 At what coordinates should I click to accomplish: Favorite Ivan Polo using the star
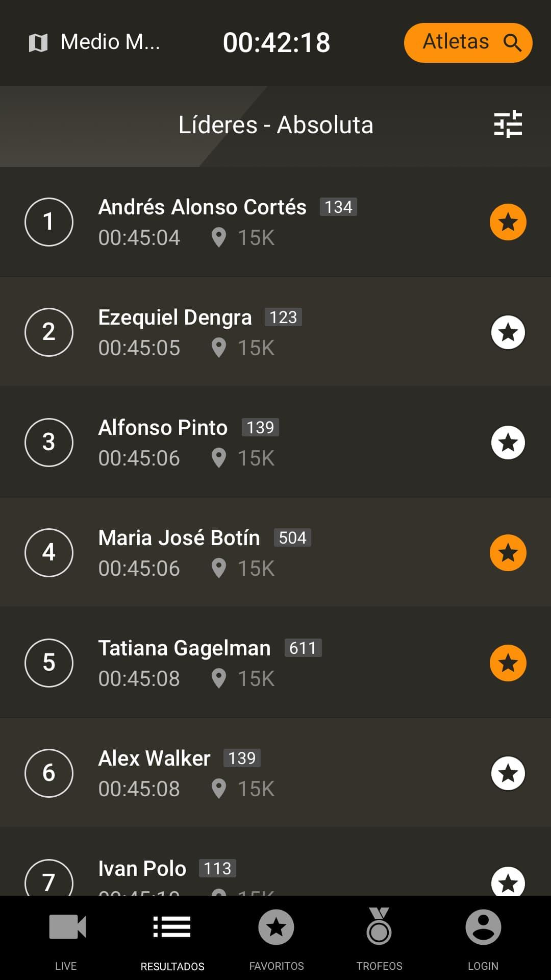coord(508,881)
